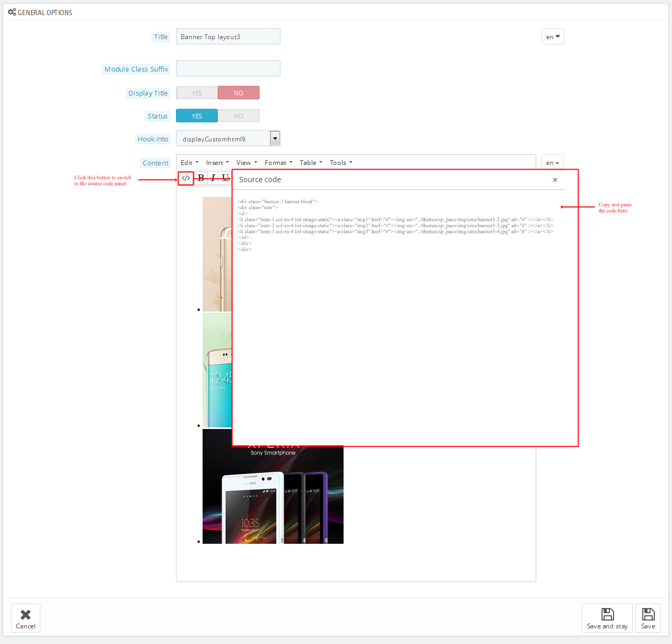Open the Edit menu in editor
Screen dimensions: 672x644
[x=190, y=163]
